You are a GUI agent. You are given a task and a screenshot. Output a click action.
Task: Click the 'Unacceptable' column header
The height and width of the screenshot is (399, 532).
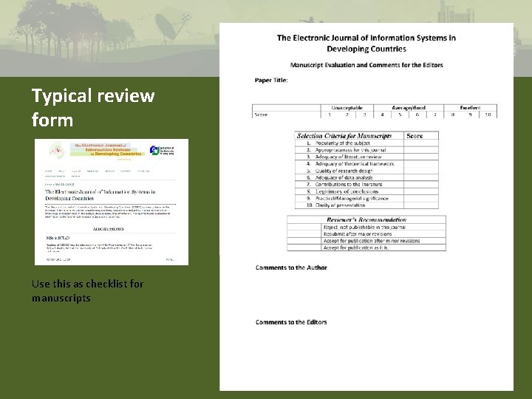[347, 108]
